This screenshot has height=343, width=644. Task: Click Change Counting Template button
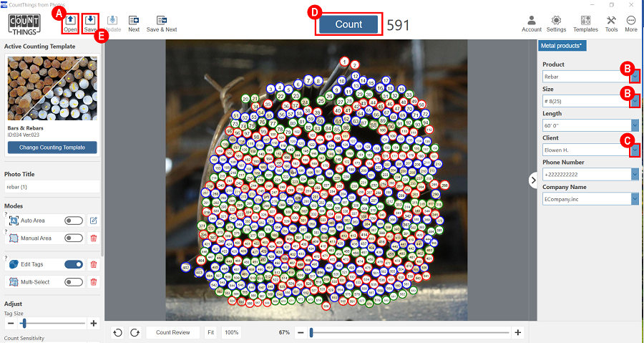(x=52, y=148)
